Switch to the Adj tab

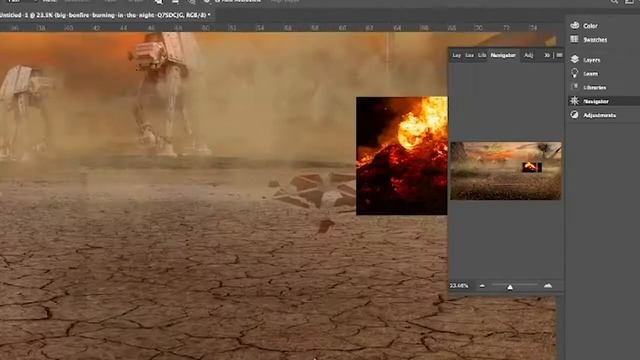[x=529, y=55]
